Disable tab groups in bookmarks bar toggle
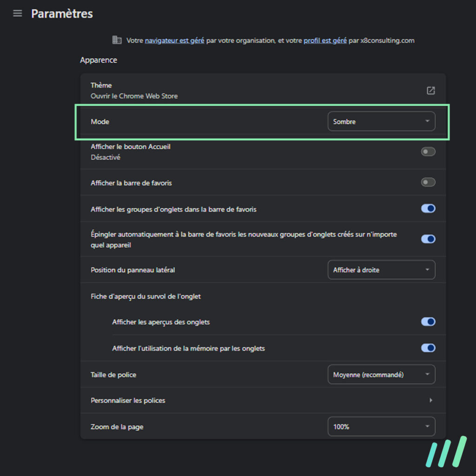The width and height of the screenshot is (476, 476). [428, 209]
